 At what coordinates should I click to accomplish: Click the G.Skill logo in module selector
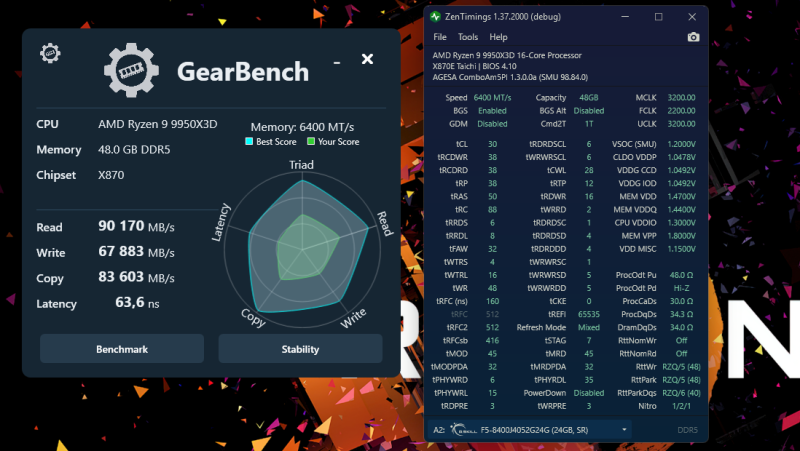[463, 430]
